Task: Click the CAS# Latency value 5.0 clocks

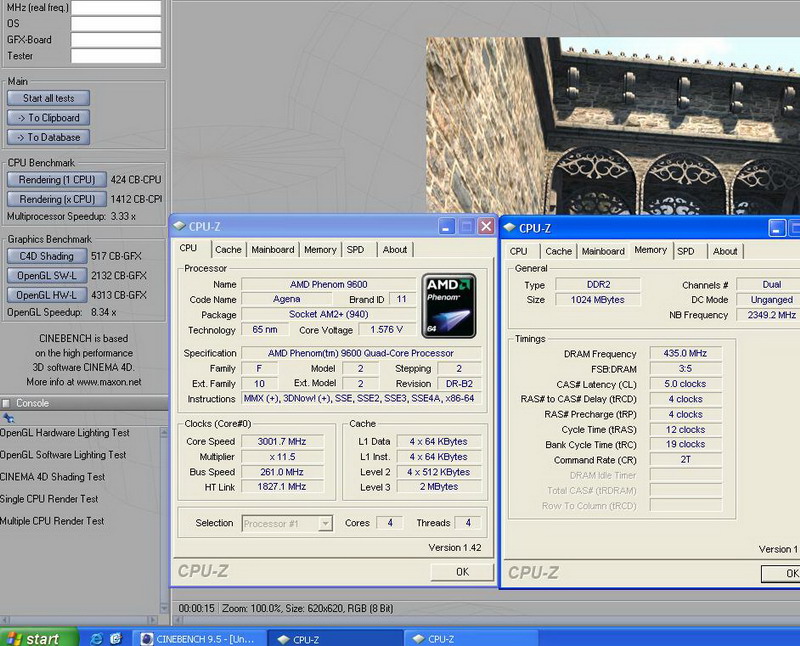Action: (685, 384)
